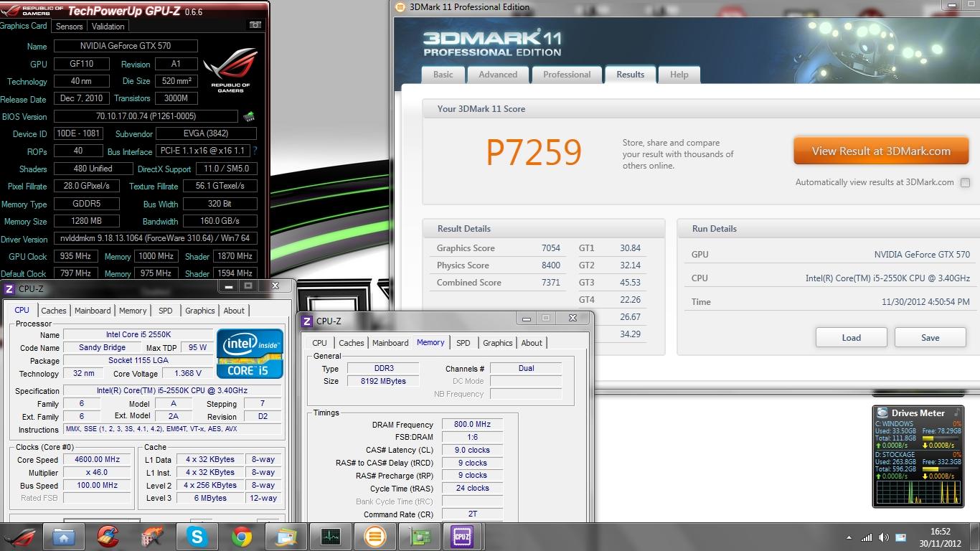Switch to Advanced tab in 3DMark 11
This screenshot has width=980, height=551.
pyautogui.click(x=498, y=75)
